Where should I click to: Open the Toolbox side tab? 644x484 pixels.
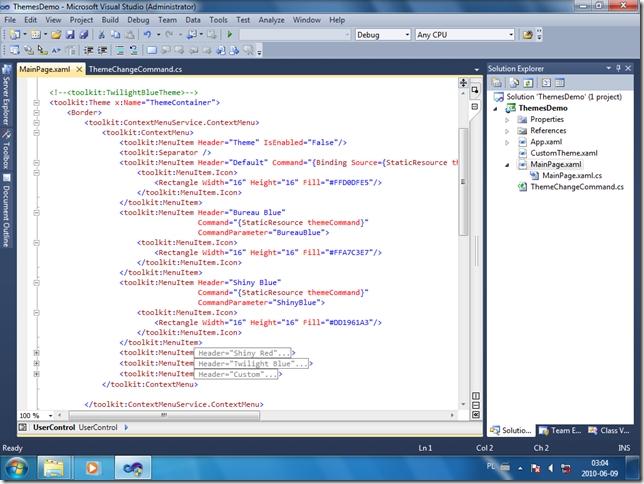click(x=6, y=150)
